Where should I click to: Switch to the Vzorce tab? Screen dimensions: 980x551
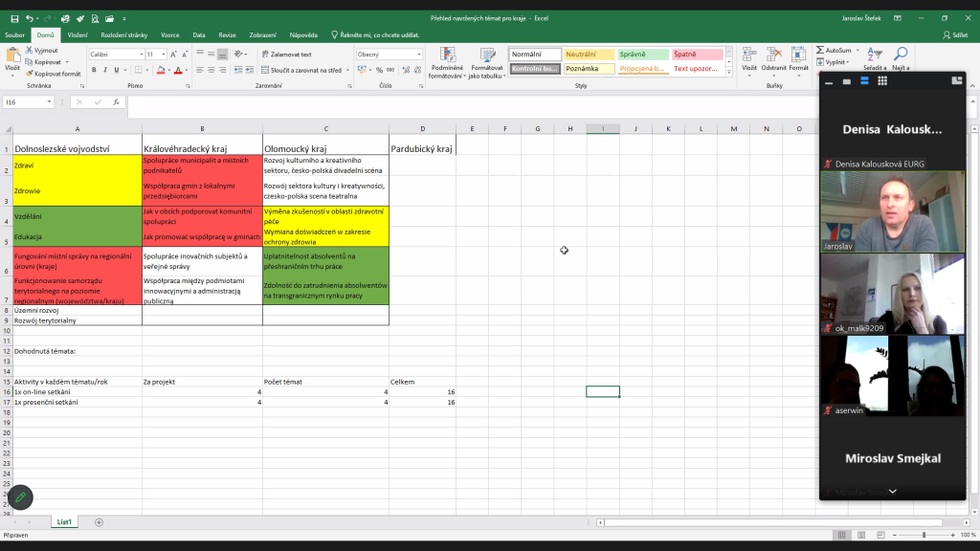click(170, 35)
